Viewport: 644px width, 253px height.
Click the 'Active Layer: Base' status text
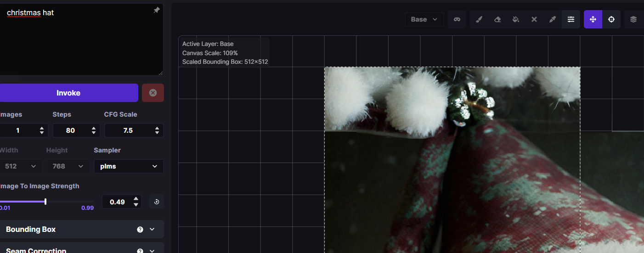pyautogui.click(x=208, y=44)
